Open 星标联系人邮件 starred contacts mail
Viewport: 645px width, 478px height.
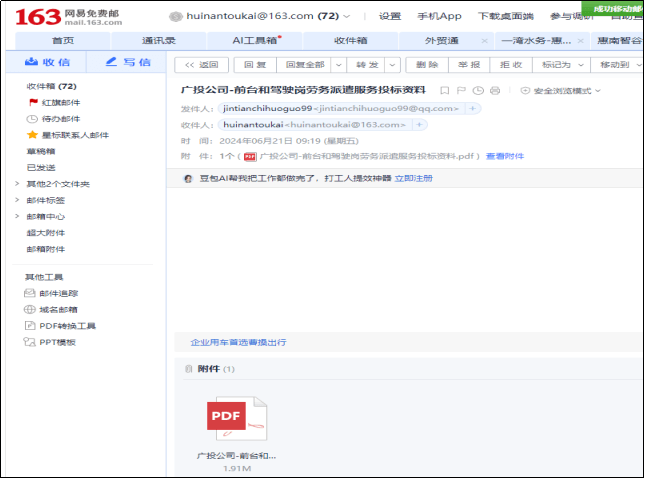point(66,134)
